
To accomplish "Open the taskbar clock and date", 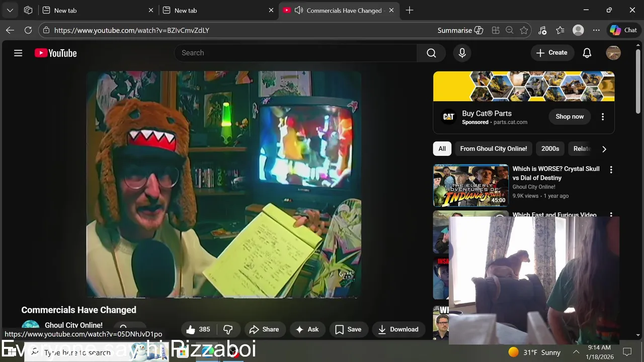I will click(x=599, y=352).
